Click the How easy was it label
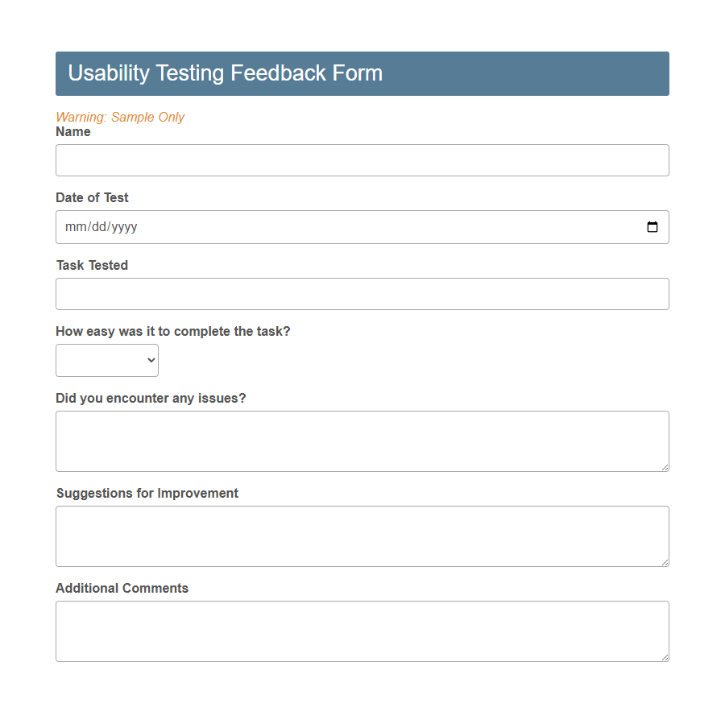 pyautogui.click(x=172, y=331)
